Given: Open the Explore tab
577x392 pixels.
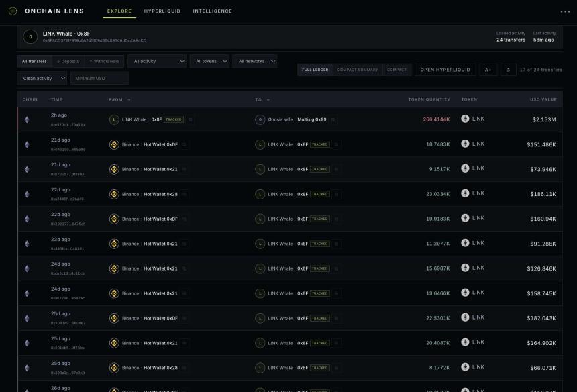Looking at the screenshot, I should [119, 11].
